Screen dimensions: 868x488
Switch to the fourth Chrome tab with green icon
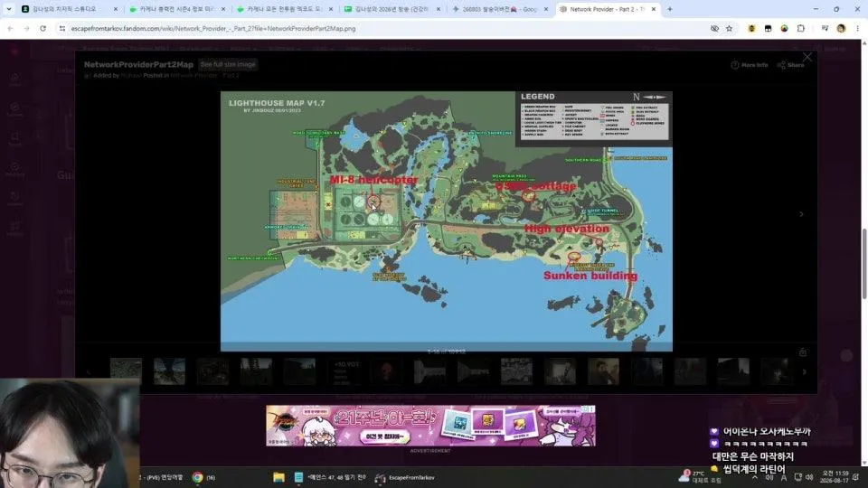392,9
